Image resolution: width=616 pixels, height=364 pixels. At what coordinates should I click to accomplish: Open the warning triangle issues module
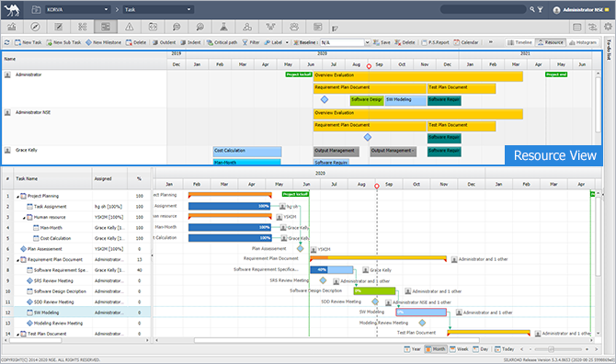coord(130,27)
